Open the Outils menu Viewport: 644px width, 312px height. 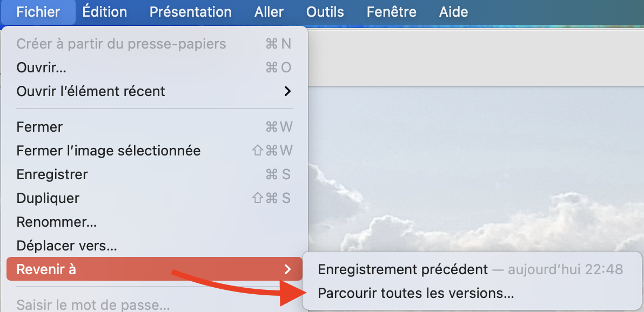pyautogui.click(x=325, y=12)
